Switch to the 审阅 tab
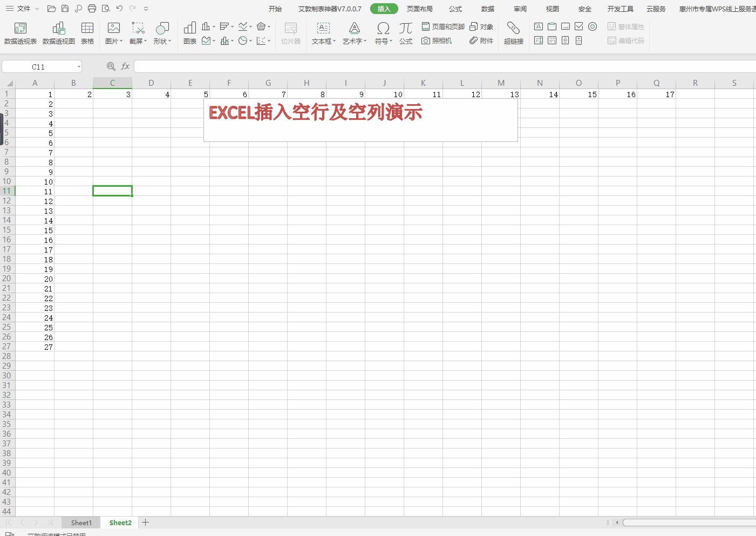This screenshot has height=536, width=756. (x=520, y=9)
